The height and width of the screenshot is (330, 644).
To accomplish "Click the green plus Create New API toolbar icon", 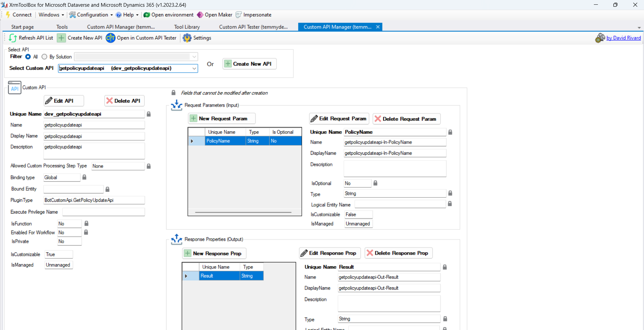I will [x=61, y=38].
